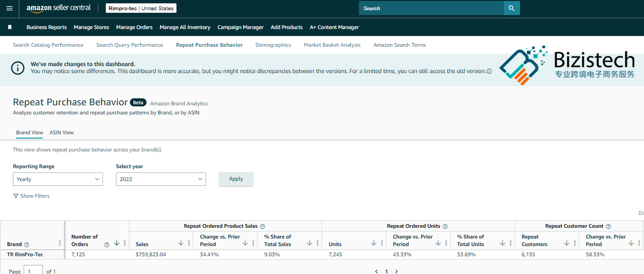Sort by % Share of Total Sales
The image size is (644, 274).
(310, 243)
